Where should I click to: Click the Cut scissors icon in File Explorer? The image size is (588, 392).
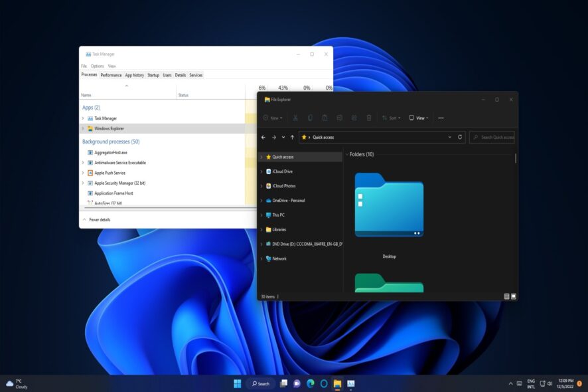tap(295, 118)
